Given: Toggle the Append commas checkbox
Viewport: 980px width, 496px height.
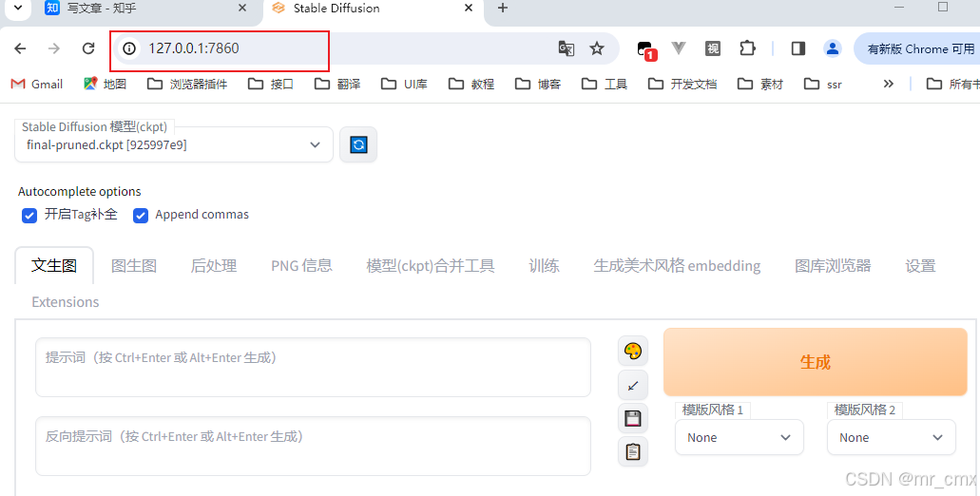Looking at the screenshot, I should [x=141, y=216].
